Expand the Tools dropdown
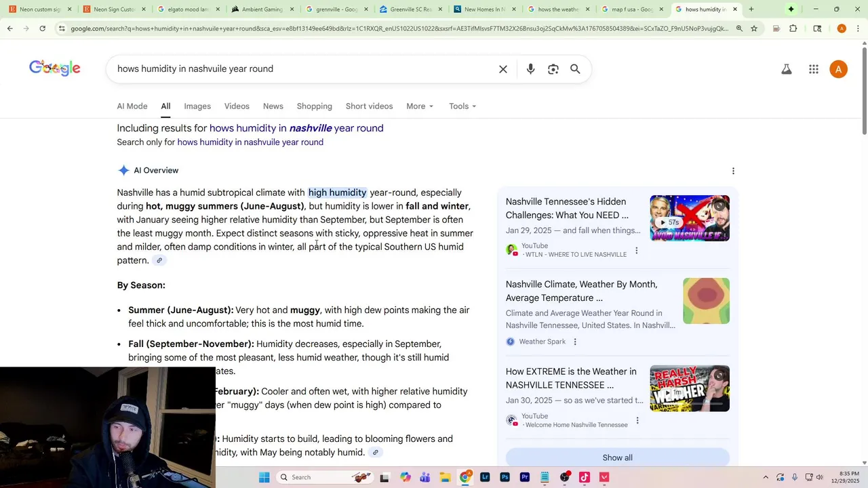Viewport: 868px width, 488px height. [x=462, y=106]
